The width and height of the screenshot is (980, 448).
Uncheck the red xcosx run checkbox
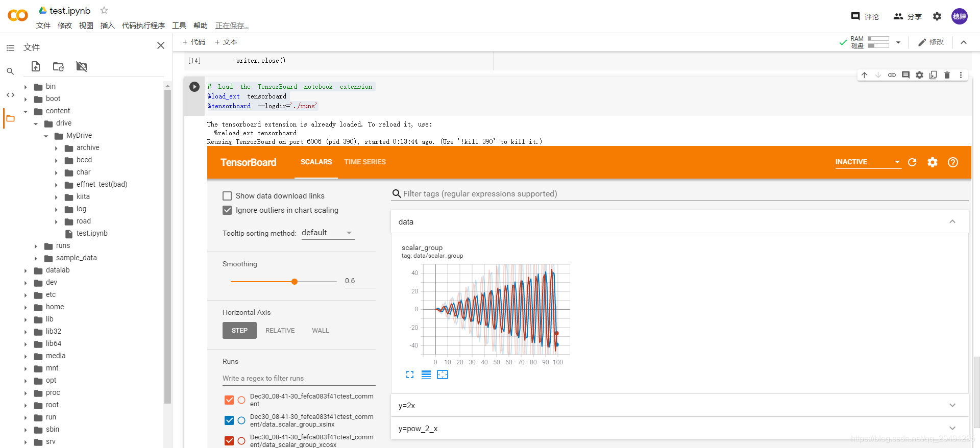[229, 441]
